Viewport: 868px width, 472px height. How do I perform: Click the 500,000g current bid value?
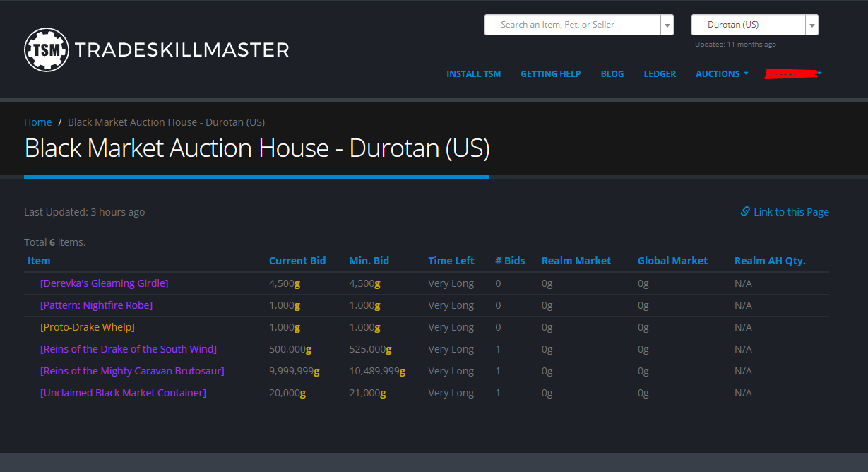290,349
